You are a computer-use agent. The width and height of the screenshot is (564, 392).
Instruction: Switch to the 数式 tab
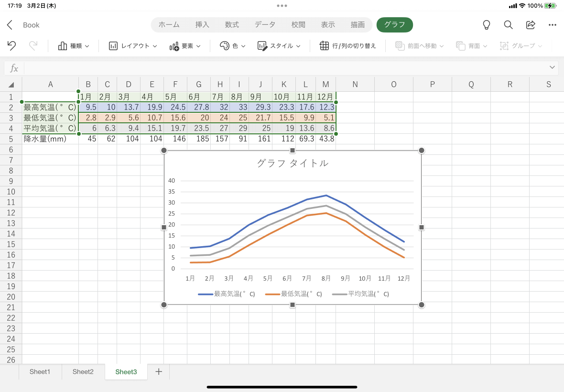(232, 24)
